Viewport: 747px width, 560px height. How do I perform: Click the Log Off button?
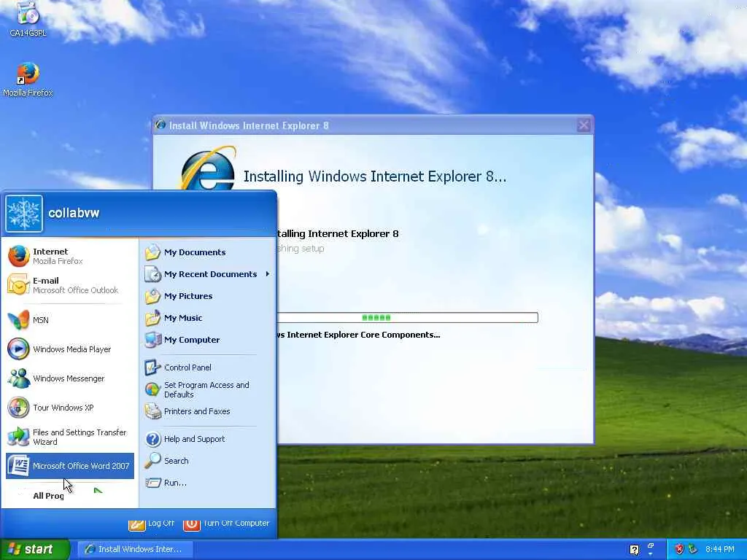click(x=152, y=523)
